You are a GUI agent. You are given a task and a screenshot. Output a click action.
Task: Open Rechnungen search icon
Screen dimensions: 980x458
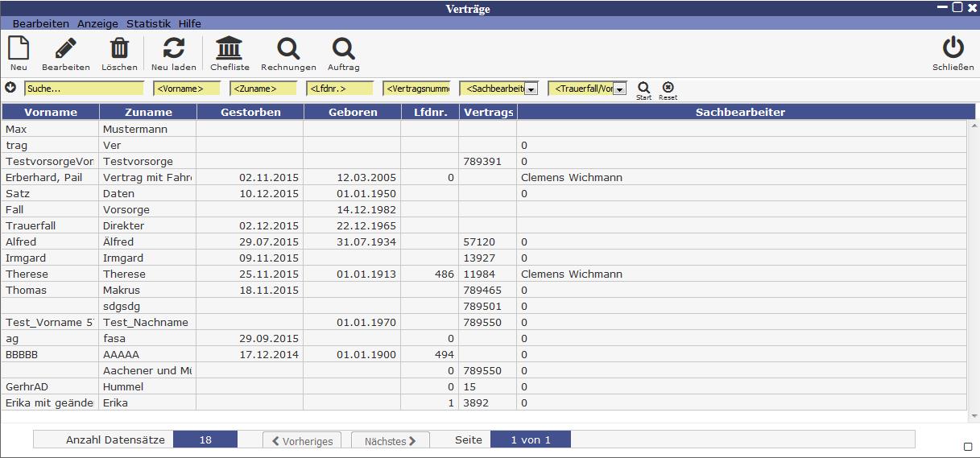click(288, 48)
